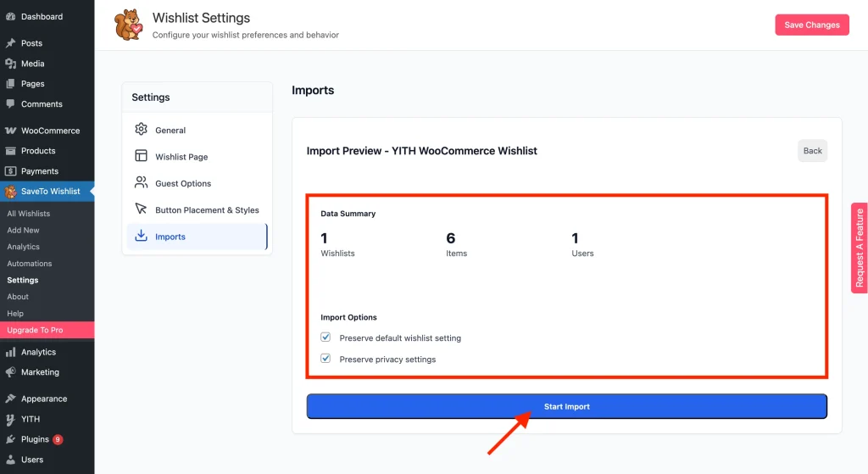
Task: Click the Imports download icon
Action: click(x=142, y=237)
